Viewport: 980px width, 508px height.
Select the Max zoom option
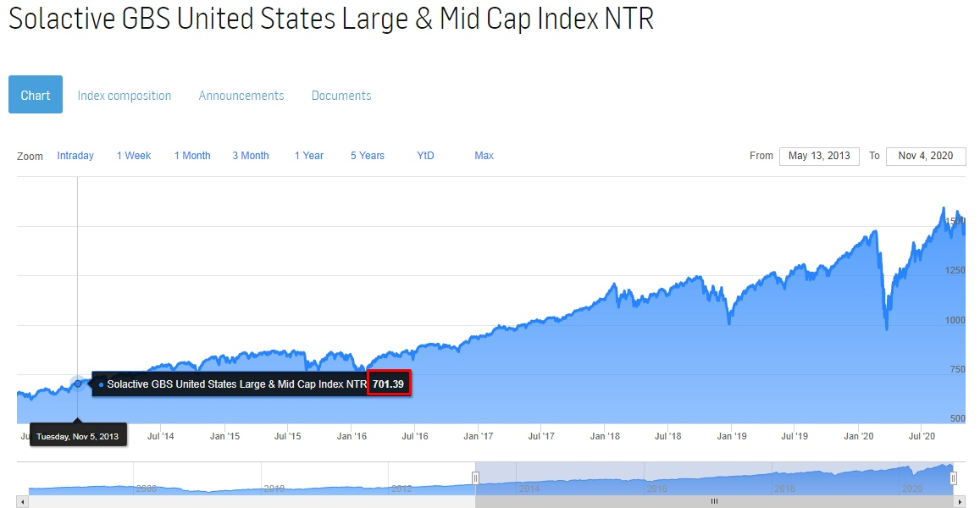(x=484, y=156)
